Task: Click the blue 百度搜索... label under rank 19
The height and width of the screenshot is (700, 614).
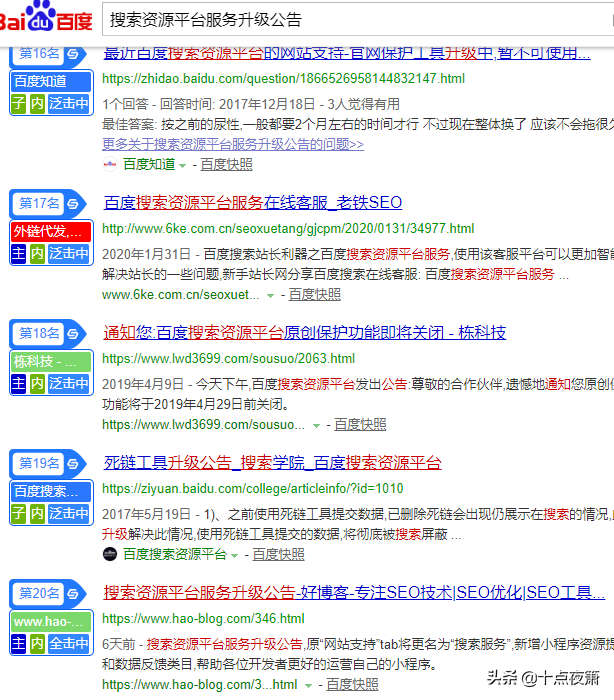Action: [x=51, y=491]
